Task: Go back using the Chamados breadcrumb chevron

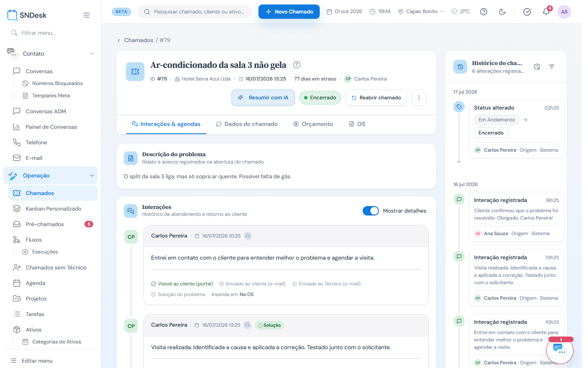Action: [x=119, y=40]
